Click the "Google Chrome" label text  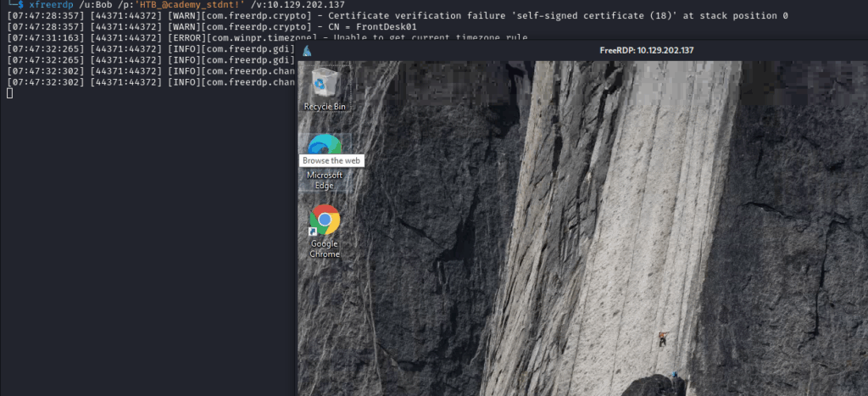pyautogui.click(x=325, y=248)
